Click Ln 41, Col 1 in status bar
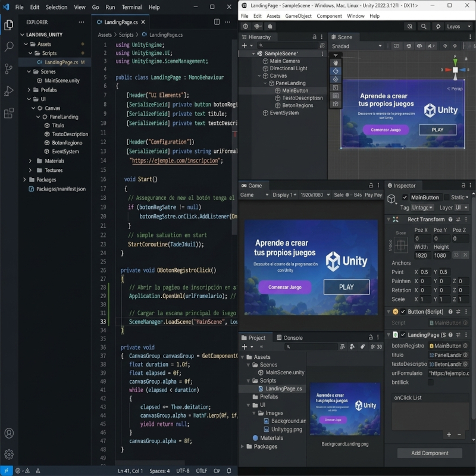Screen dimensions: 476x476 [x=130, y=471]
